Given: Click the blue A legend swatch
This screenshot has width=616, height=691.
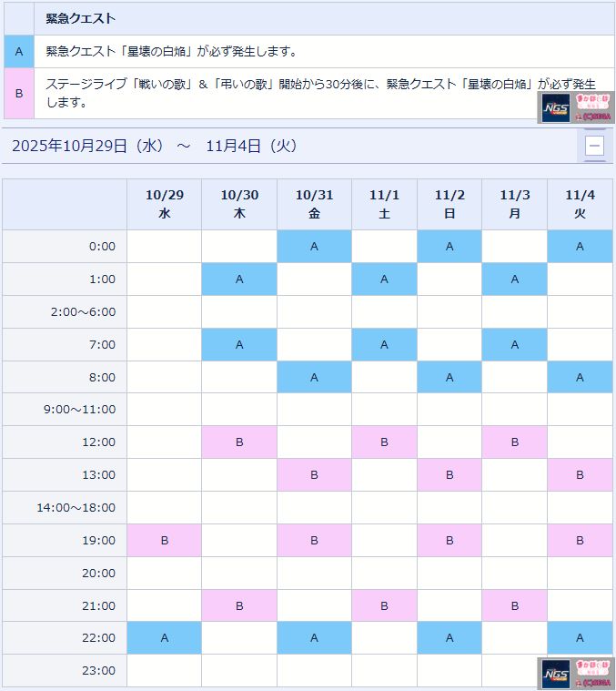Looking at the screenshot, I should coord(18,51).
